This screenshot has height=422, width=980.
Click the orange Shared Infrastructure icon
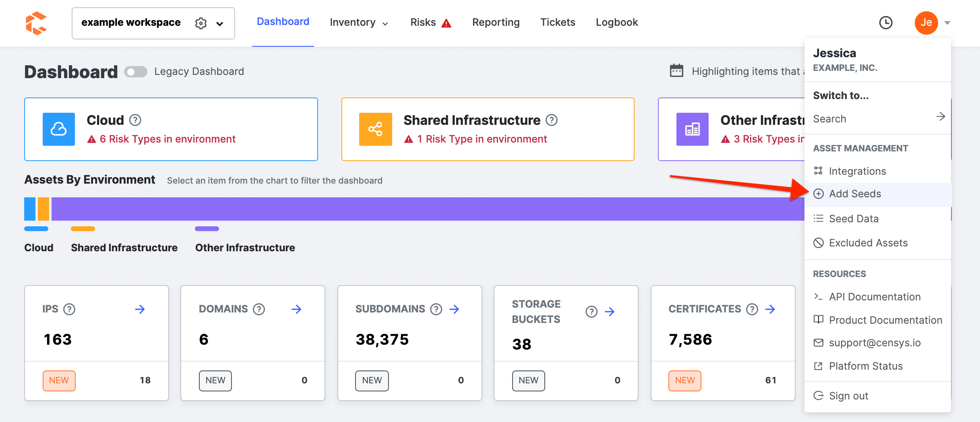click(x=376, y=129)
